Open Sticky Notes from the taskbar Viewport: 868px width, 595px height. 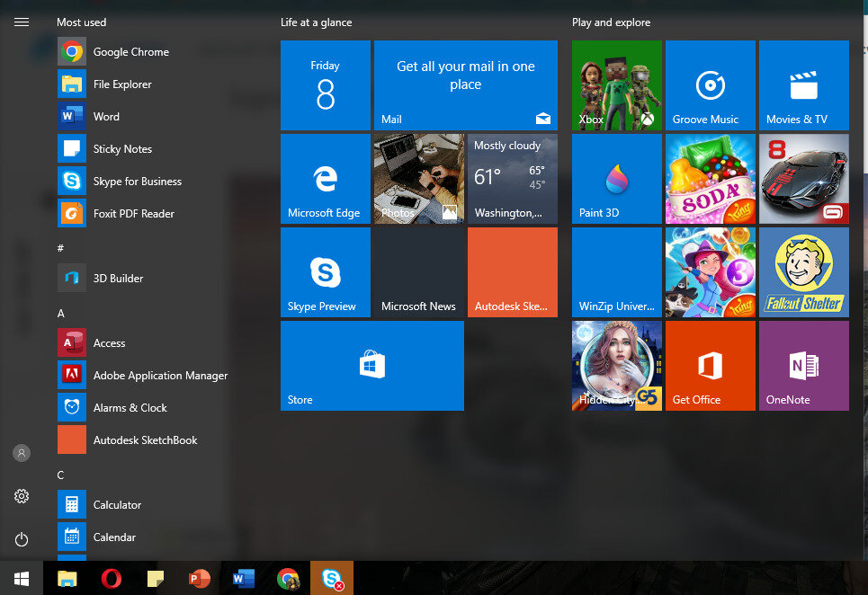(156, 579)
